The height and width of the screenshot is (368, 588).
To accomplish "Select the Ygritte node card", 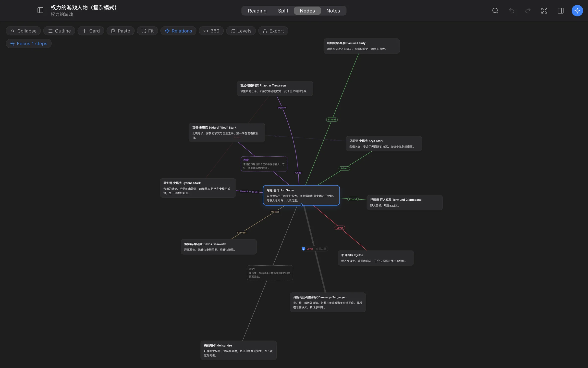I will pyautogui.click(x=376, y=258).
